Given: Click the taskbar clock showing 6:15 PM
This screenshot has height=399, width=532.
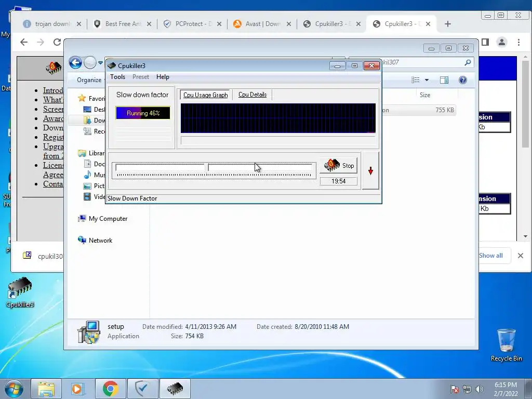Looking at the screenshot, I should 506,389.
